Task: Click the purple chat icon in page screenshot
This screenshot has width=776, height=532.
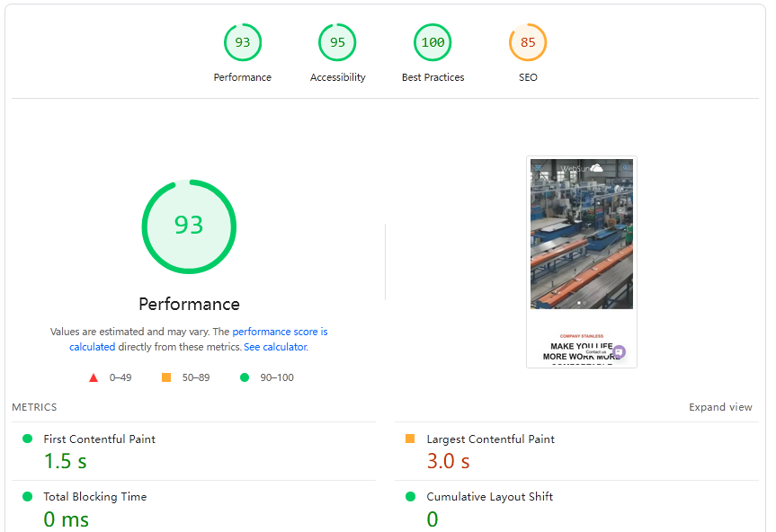Action: click(619, 352)
